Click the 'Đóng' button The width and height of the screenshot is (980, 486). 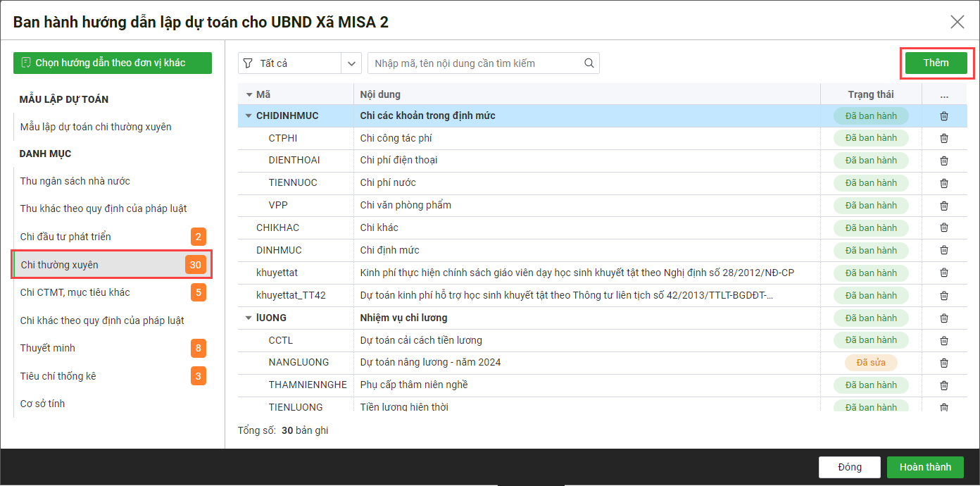click(x=849, y=467)
